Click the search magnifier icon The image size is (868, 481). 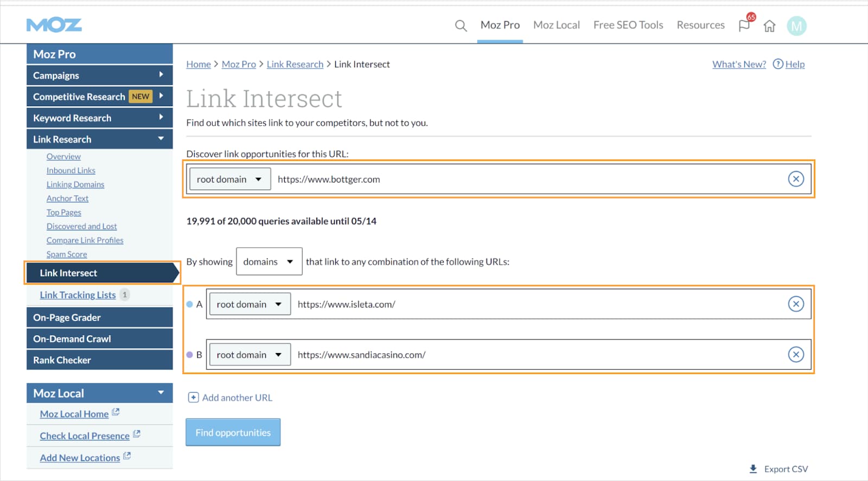[x=461, y=25]
